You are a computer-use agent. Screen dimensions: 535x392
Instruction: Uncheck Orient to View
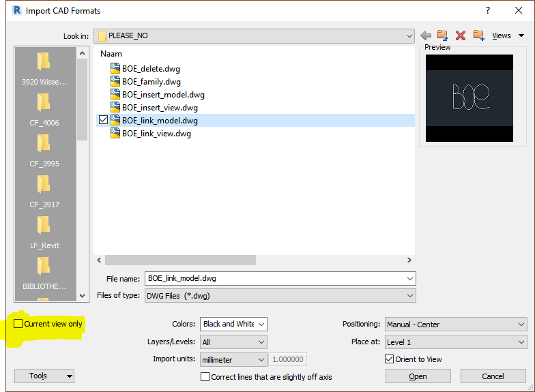389,359
